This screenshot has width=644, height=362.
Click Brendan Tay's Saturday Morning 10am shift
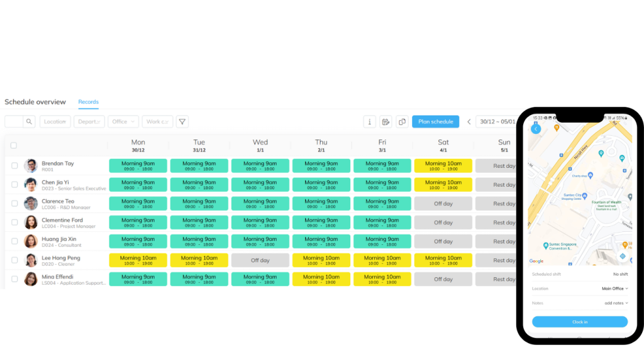tap(443, 166)
